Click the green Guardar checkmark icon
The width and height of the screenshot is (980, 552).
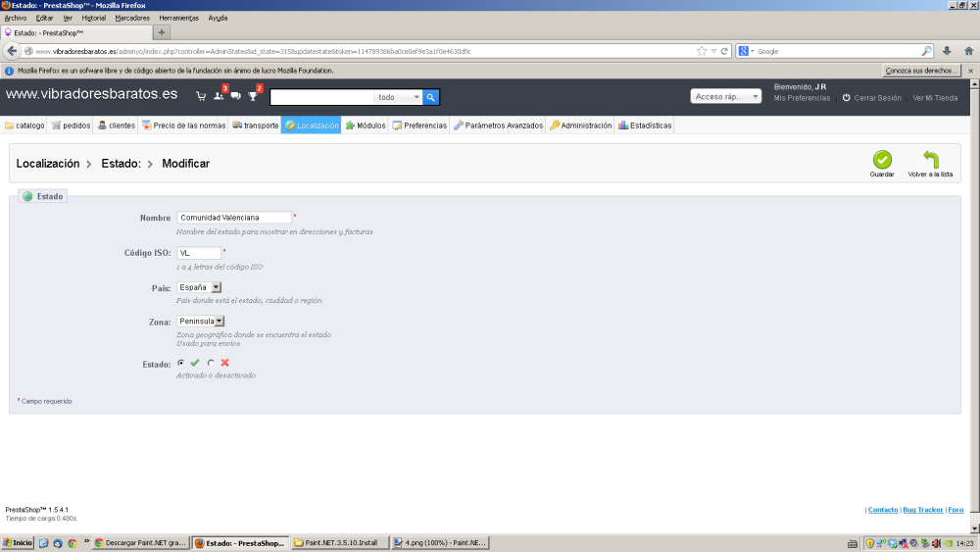pyautogui.click(x=882, y=160)
